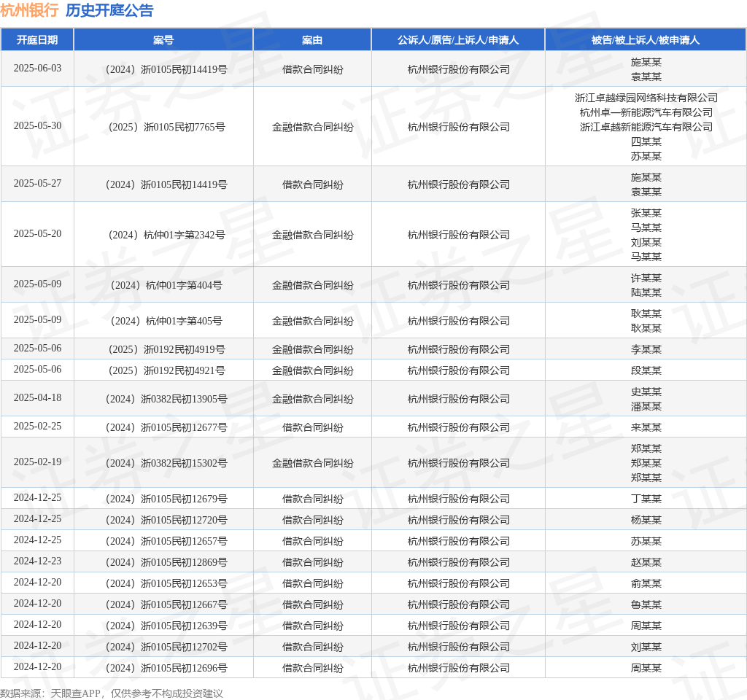Viewport: 747px width, 700px height.
Task: Select the date 2025-05-30
Action: tap(38, 125)
